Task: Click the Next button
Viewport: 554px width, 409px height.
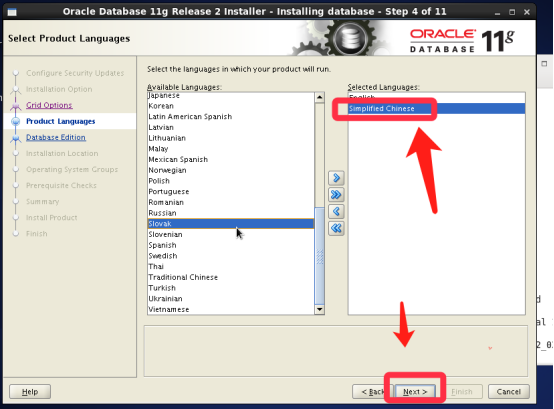Action: 415,392
